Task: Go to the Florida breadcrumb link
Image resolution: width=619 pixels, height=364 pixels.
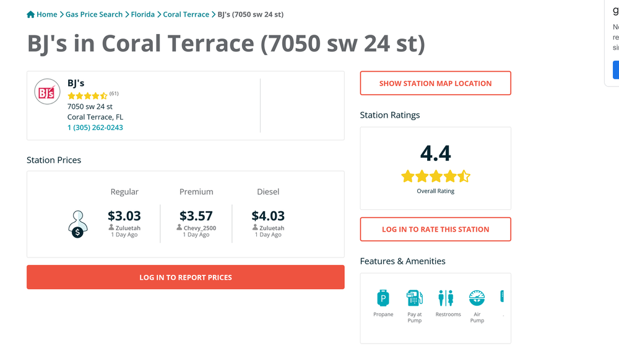Action: click(142, 15)
